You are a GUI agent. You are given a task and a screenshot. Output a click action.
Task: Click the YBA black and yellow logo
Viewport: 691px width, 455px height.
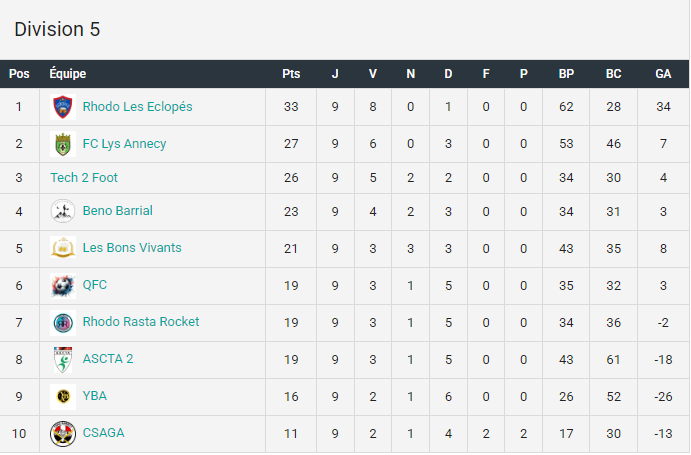[63, 396]
